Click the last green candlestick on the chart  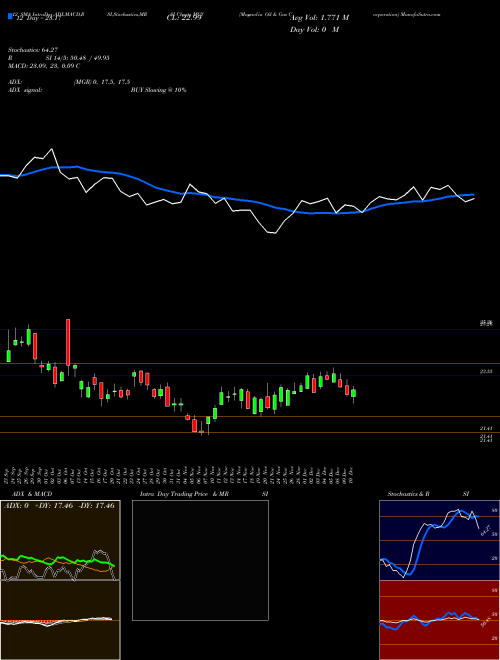pos(354,394)
